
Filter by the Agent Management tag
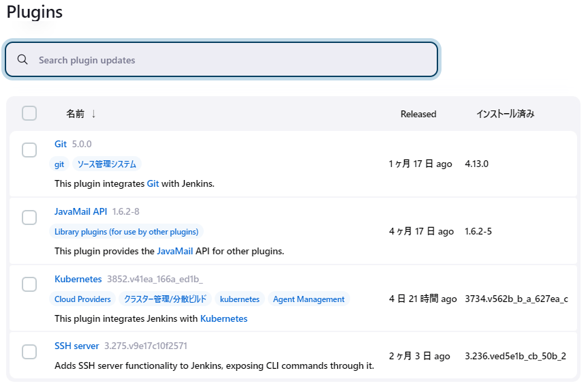coord(309,299)
